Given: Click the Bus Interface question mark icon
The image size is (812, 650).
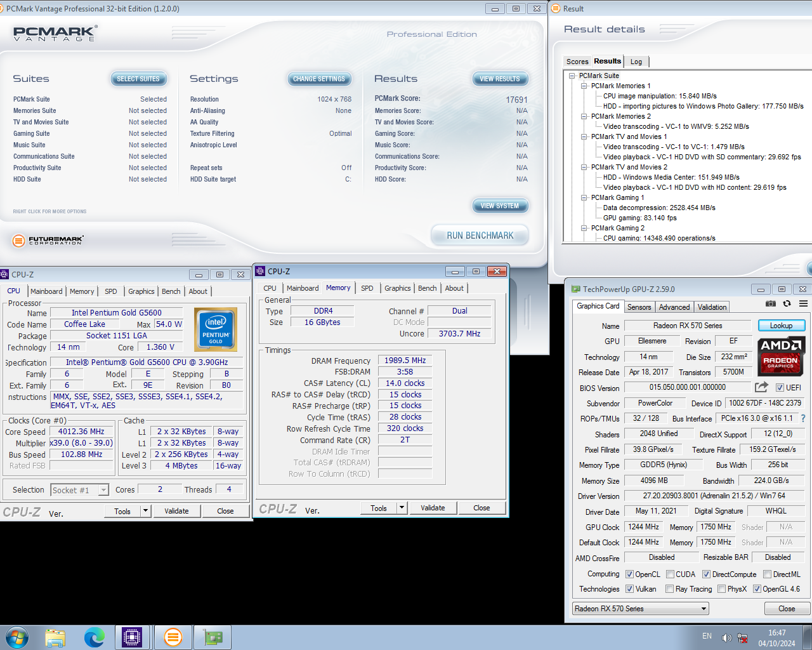Looking at the screenshot, I should 803,418.
